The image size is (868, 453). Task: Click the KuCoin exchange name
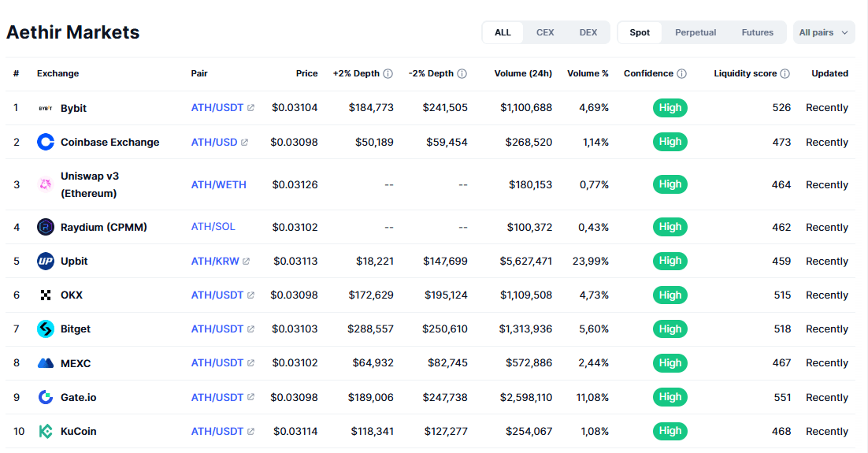tap(79, 432)
